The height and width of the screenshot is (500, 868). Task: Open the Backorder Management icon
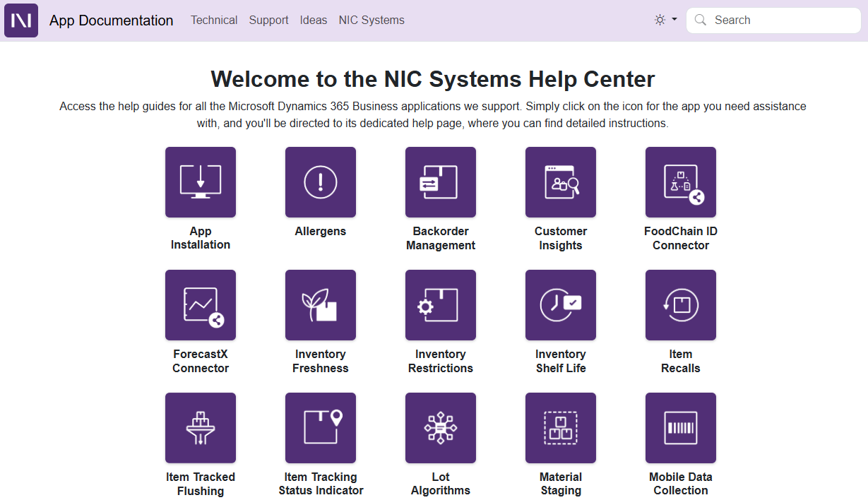click(x=441, y=182)
